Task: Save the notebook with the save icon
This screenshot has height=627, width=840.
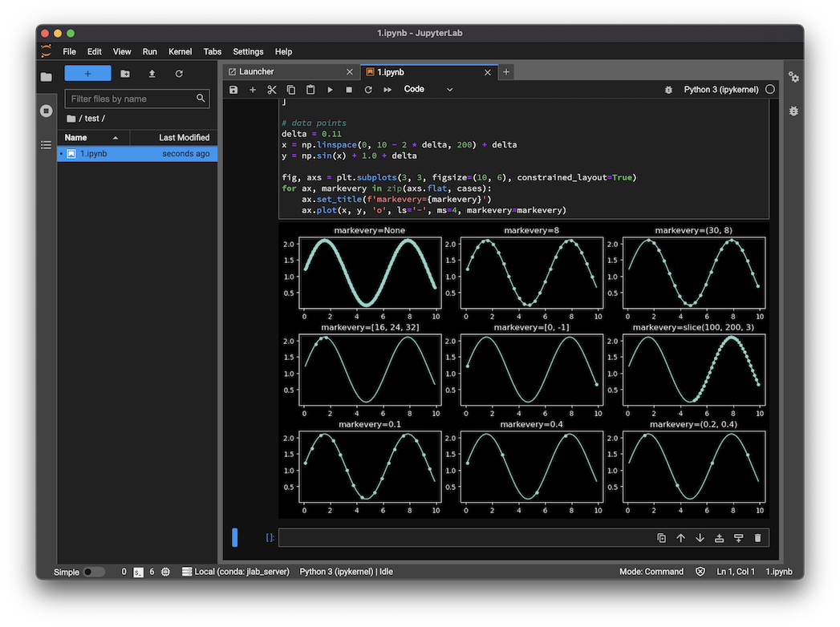Action: coord(233,90)
